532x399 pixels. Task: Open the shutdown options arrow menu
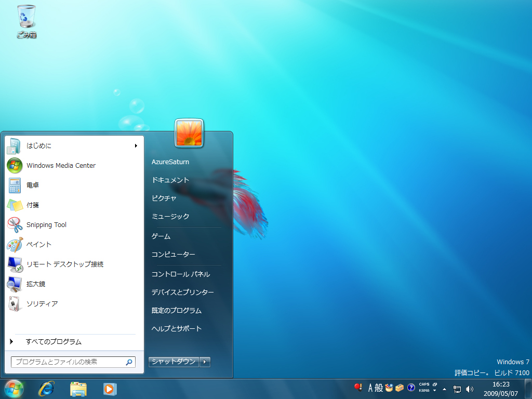pyautogui.click(x=205, y=362)
